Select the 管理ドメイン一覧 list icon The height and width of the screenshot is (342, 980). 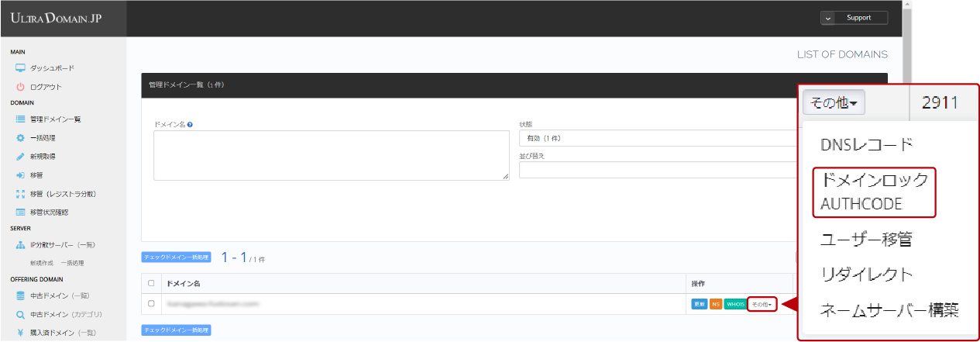[x=21, y=119]
